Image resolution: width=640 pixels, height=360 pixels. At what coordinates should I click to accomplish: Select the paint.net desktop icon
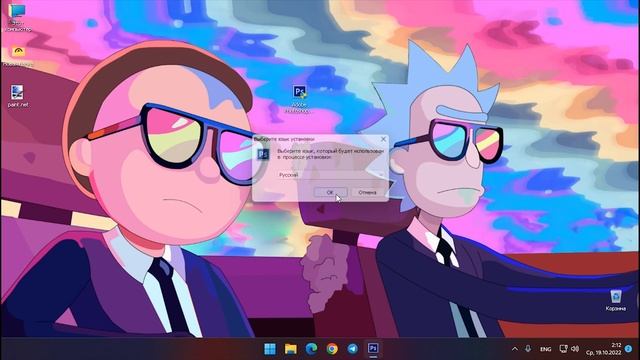click(x=17, y=96)
